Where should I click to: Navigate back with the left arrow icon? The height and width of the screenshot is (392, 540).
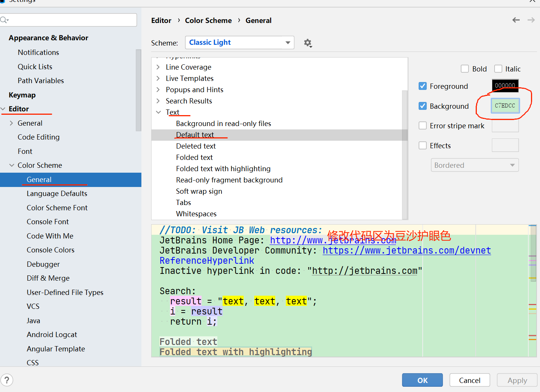click(x=516, y=20)
